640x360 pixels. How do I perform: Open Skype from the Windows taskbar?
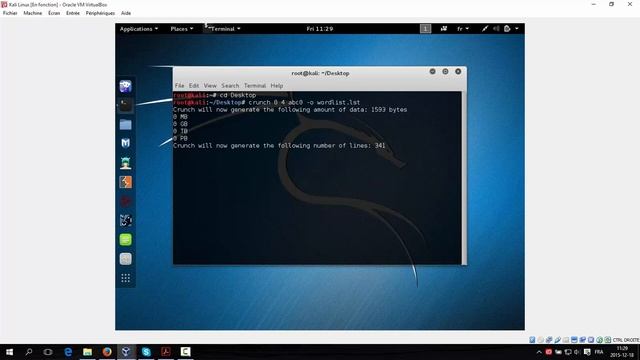(146, 352)
